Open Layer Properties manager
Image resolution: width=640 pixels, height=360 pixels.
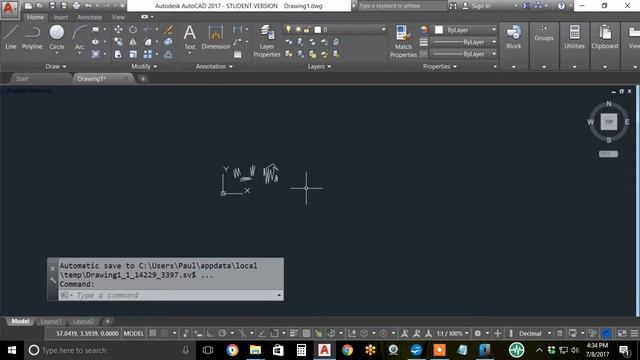click(267, 41)
